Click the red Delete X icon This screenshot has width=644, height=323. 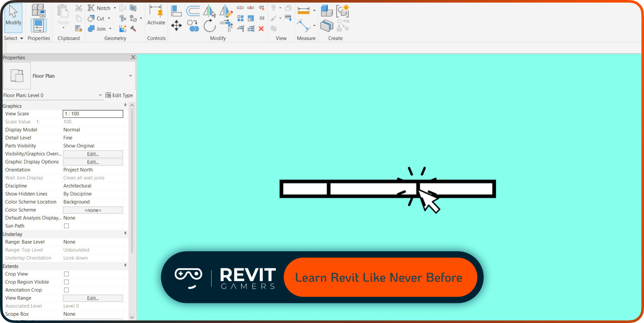261,29
